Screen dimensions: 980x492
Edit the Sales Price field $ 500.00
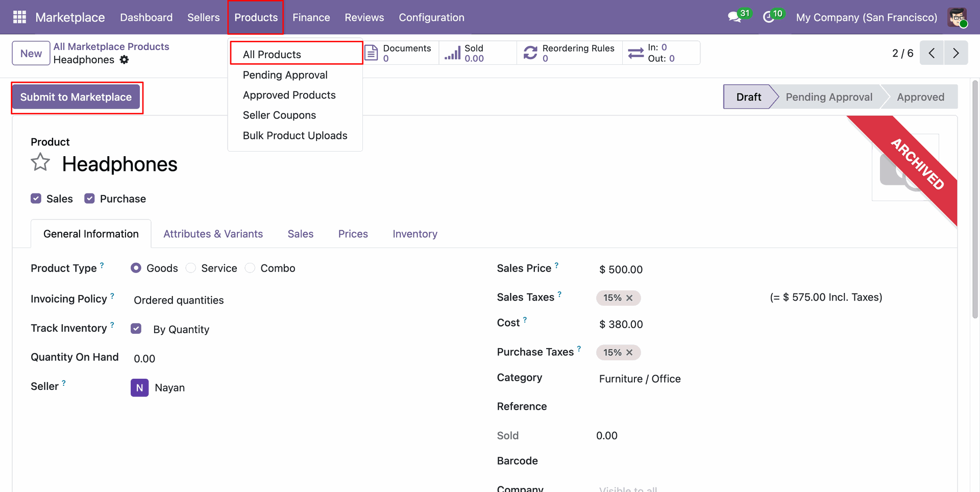coord(620,269)
